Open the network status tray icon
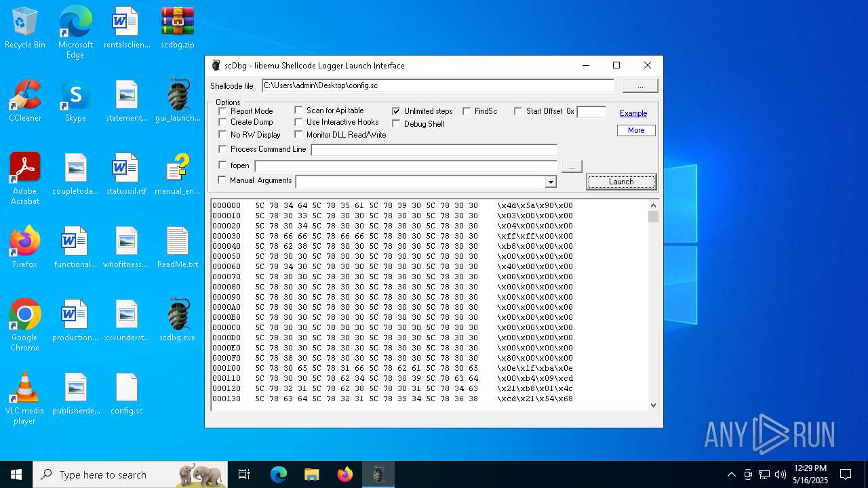This screenshot has height=488, width=868. [764, 474]
